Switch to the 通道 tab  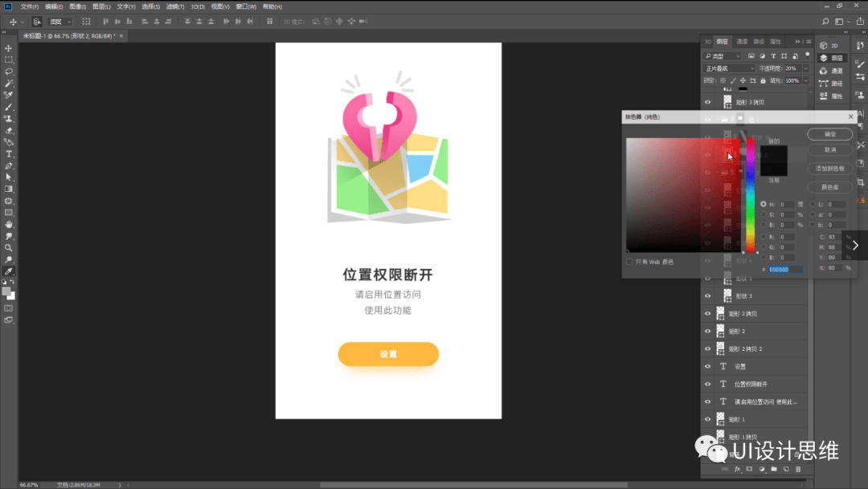pos(742,42)
